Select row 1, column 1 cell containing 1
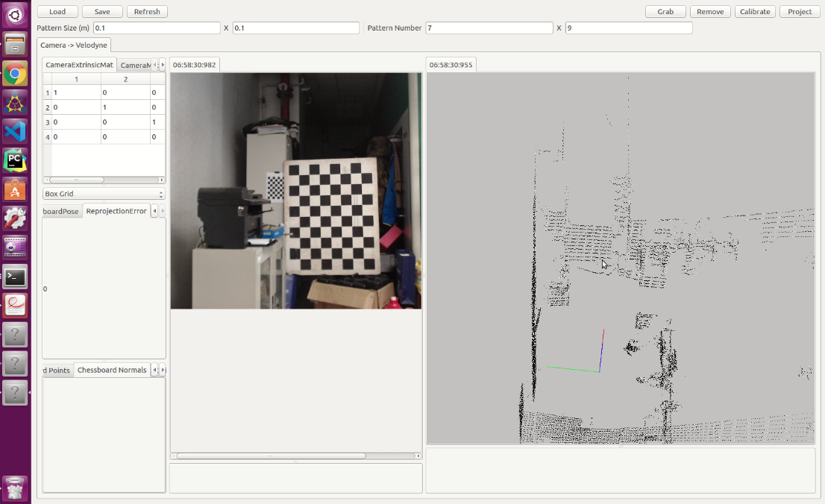This screenshot has width=825, height=504. pyautogui.click(x=76, y=92)
